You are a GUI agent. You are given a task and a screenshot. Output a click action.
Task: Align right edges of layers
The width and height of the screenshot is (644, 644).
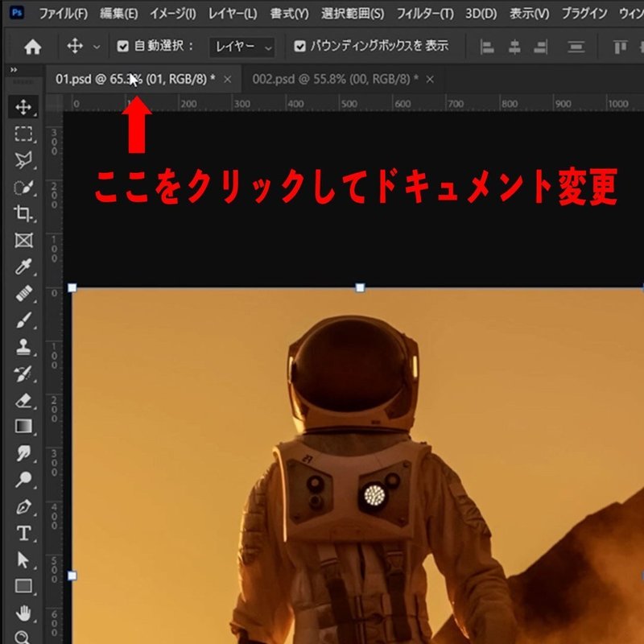tap(540, 47)
